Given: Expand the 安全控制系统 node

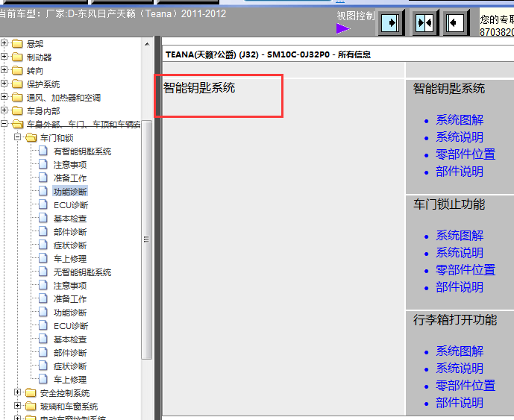Looking at the screenshot, I should point(17,392).
